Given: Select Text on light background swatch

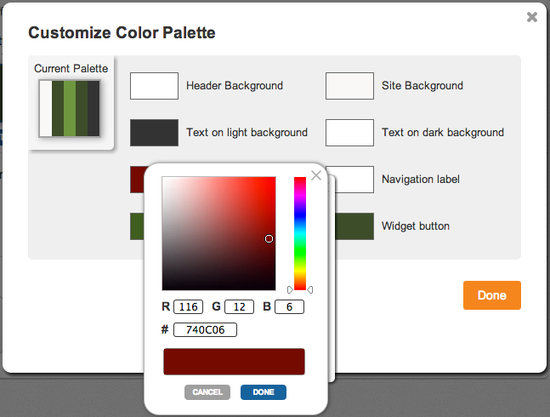Looking at the screenshot, I should 154,133.
